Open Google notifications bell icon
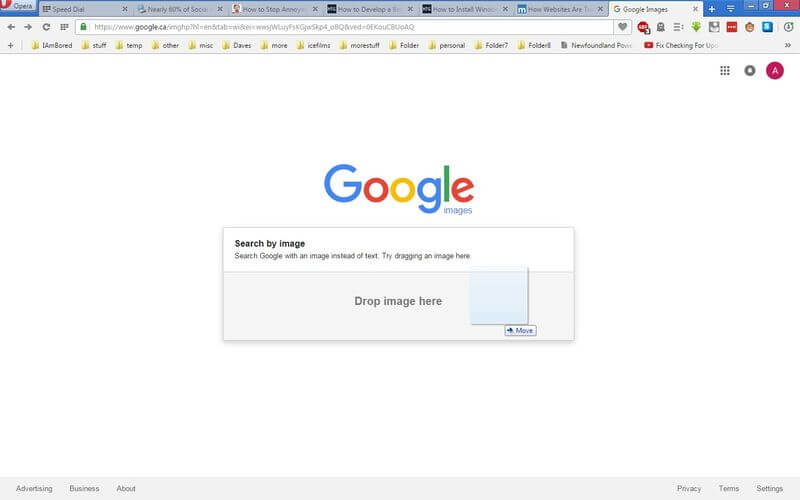This screenshot has height=500, width=800. click(749, 70)
